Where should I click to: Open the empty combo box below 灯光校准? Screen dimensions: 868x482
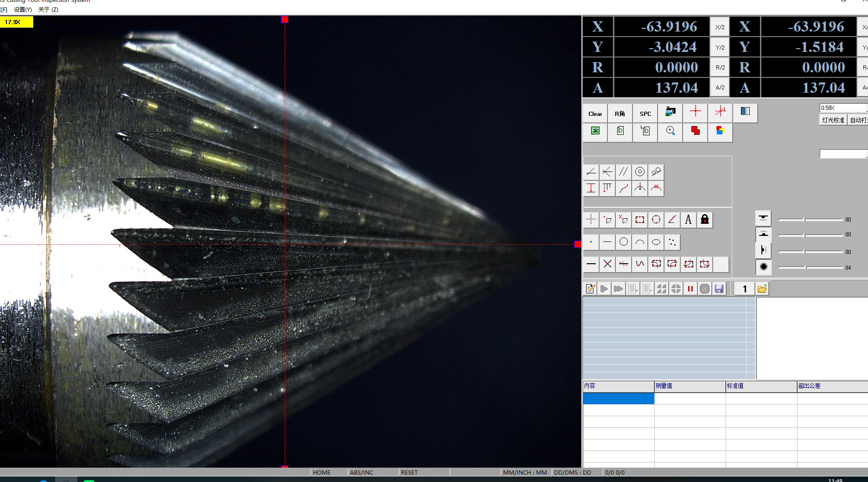[843, 154]
